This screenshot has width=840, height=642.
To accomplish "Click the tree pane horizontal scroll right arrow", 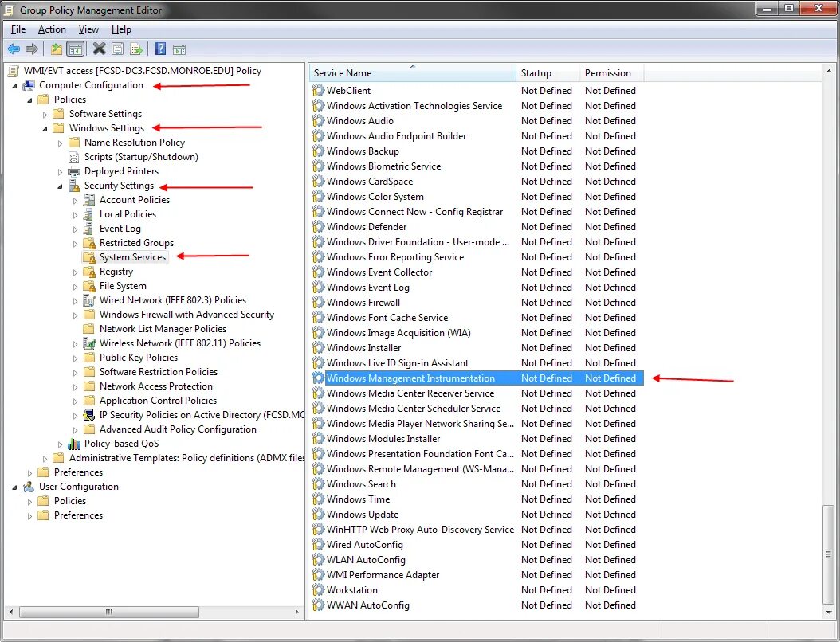I will click(x=297, y=612).
